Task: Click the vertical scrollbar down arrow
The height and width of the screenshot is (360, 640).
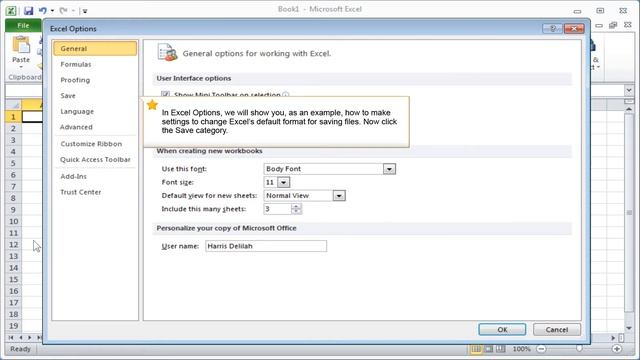Action: coord(629,328)
